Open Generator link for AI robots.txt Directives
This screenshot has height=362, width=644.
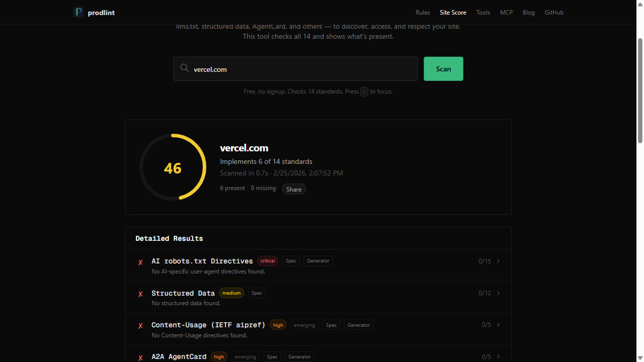point(318,261)
